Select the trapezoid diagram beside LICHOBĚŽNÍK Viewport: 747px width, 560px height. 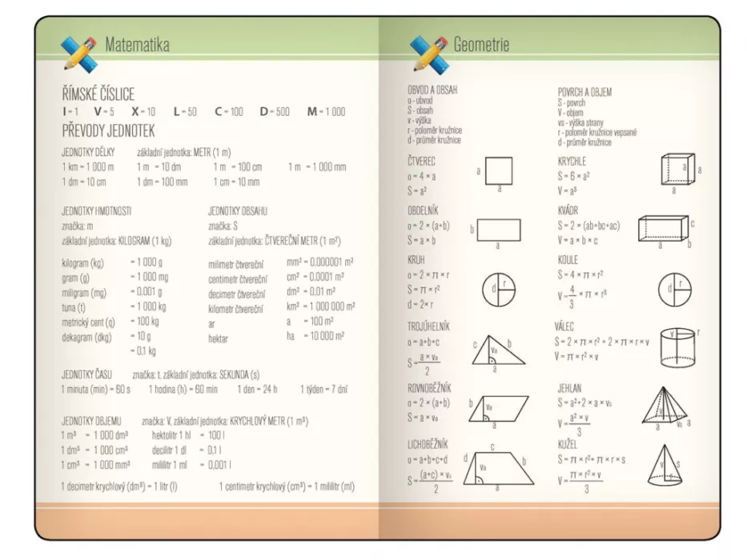pyautogui.click(x=498, y=467)
